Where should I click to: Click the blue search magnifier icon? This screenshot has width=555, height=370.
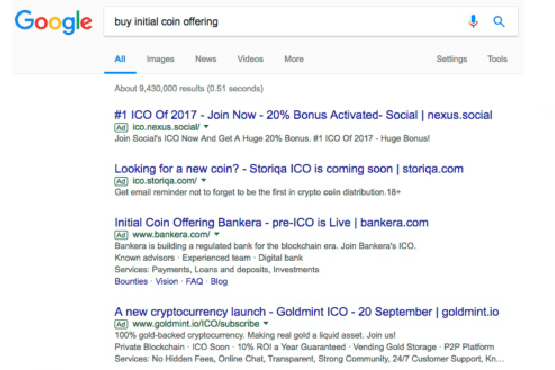point(499,22)
